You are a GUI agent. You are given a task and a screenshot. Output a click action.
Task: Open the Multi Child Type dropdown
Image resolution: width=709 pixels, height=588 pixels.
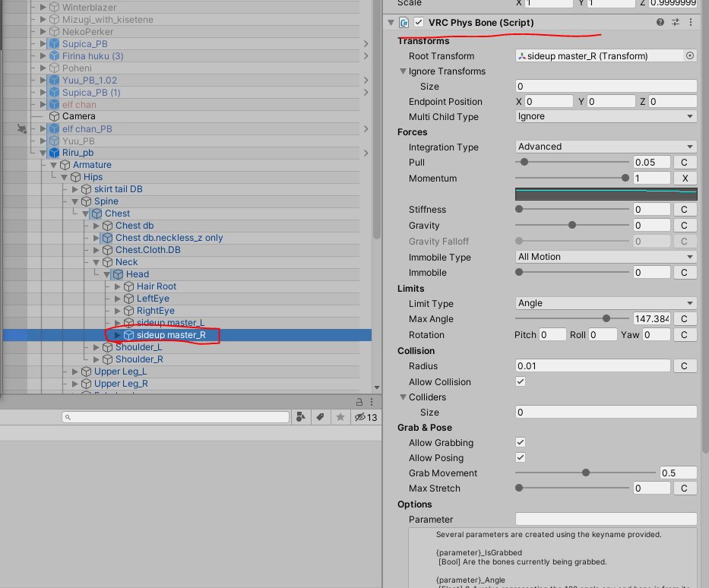pos(606,116)
